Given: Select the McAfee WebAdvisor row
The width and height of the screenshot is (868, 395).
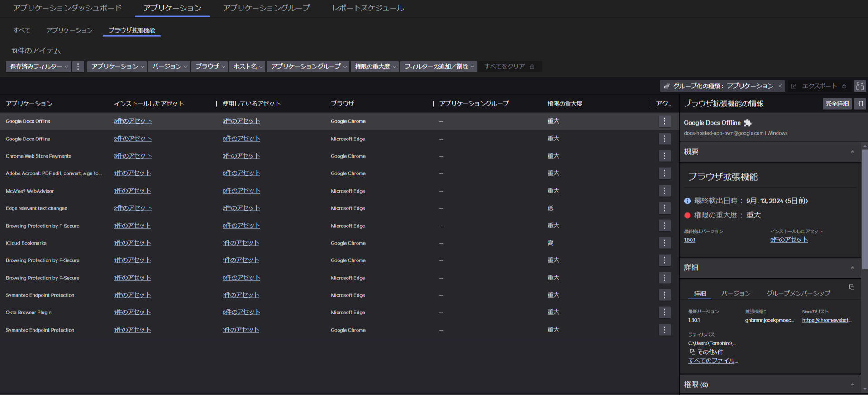Looking at the screenshot, I should tap(339, 191).
